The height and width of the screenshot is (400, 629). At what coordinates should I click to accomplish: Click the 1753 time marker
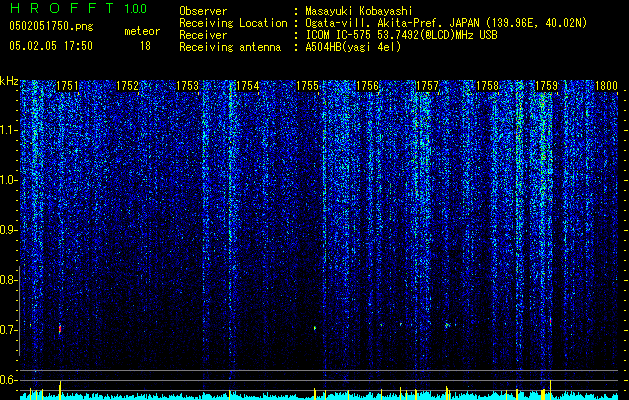pyautogui.click(x=187, y=86)
